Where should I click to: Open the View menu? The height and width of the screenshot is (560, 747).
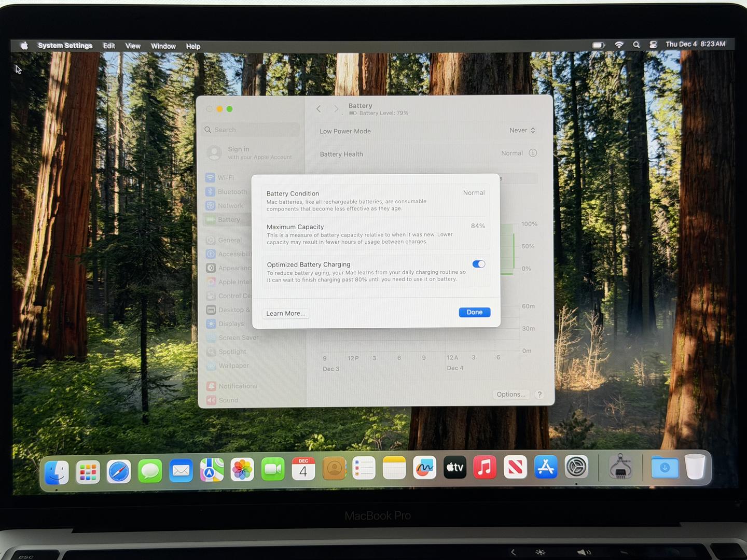(x=133, y=46)
